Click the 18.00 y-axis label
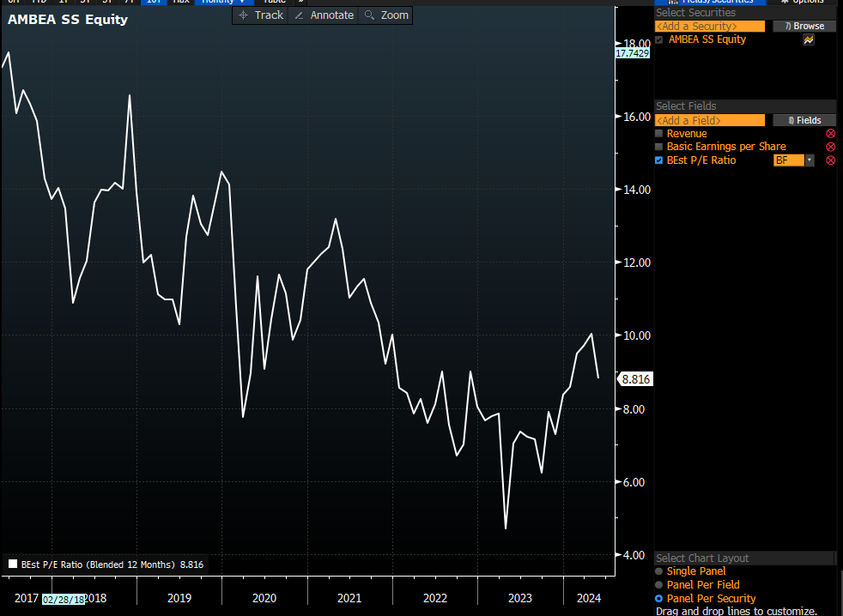843x616 pixels. [x=637, y=44]
